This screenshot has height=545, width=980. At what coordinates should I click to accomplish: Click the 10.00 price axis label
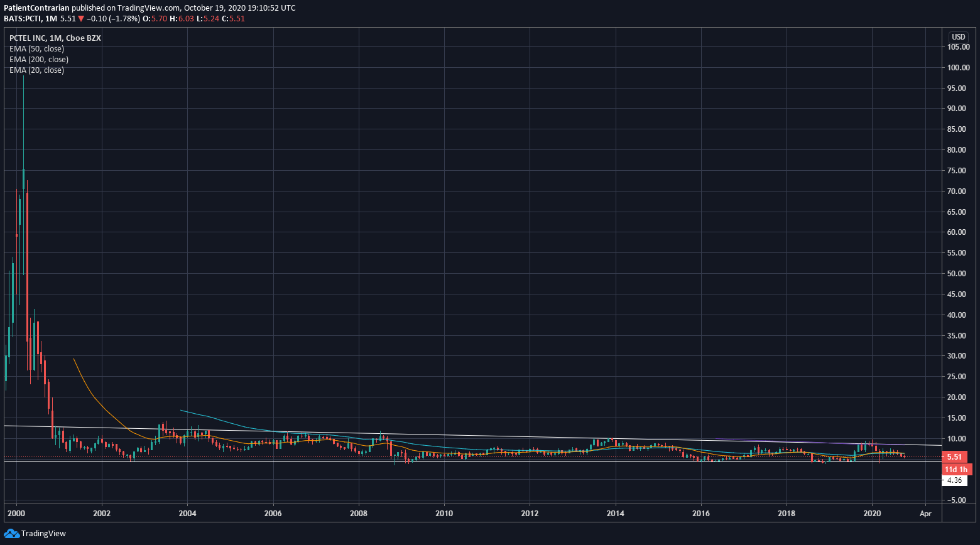click(958, 439)
